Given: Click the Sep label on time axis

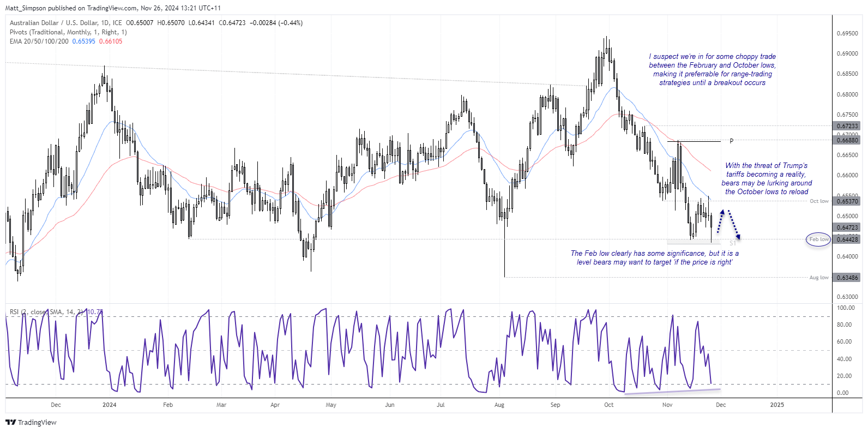Looking at the screenshot, I should coord(555,405).
